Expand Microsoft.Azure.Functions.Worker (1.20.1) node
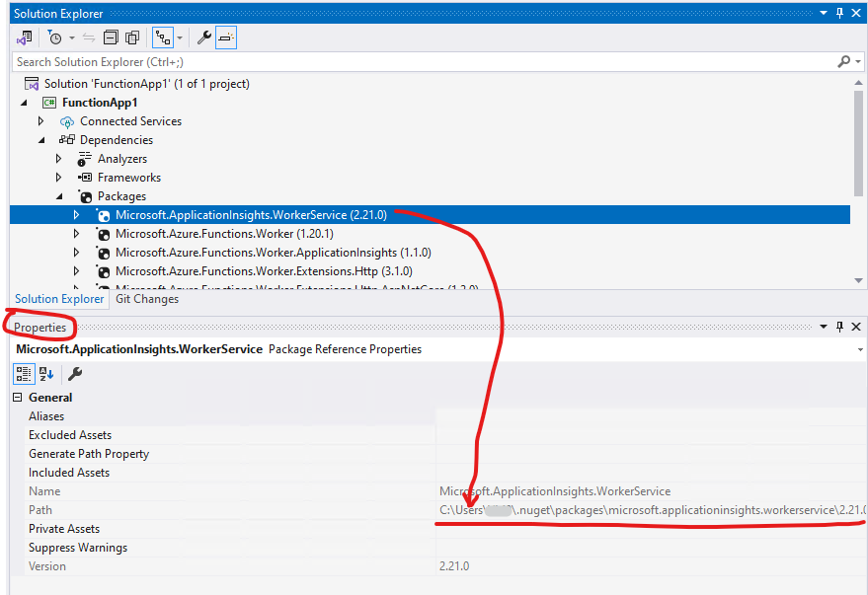Screen dimensions: 868x595 76,233
